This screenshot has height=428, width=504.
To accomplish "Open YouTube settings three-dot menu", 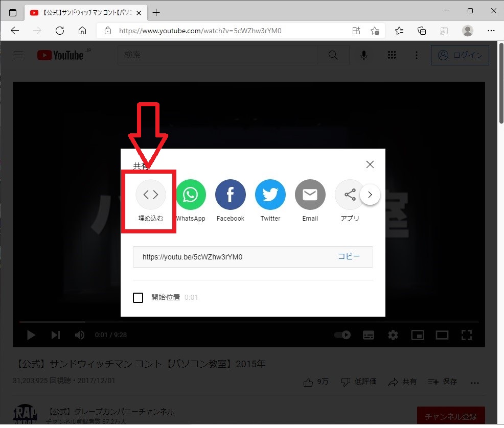I will coord(417,55).
